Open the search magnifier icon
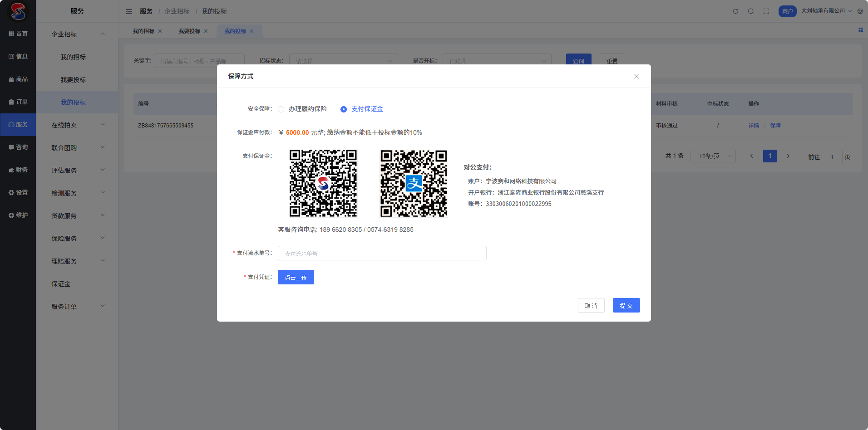This screenshot has width=868, height=430. tap(751, 11)
